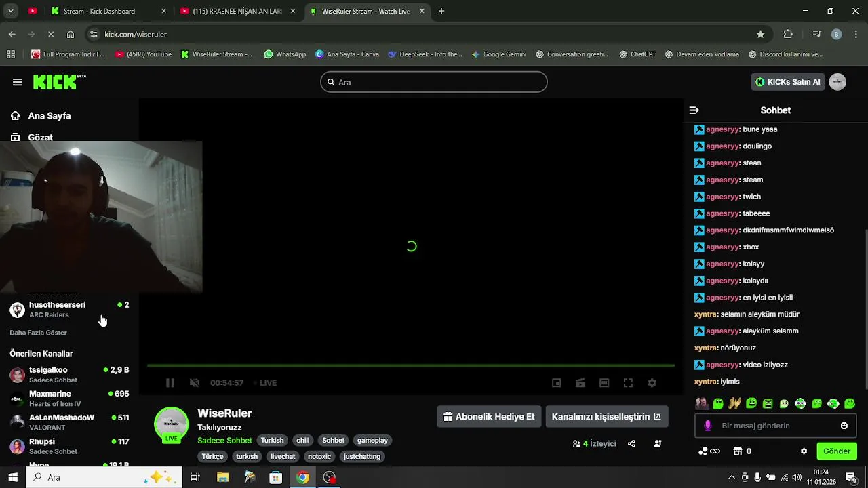Screen dimensions: 868x488
Task: Click the notoxic stream tag
Action: pos(319,457)
